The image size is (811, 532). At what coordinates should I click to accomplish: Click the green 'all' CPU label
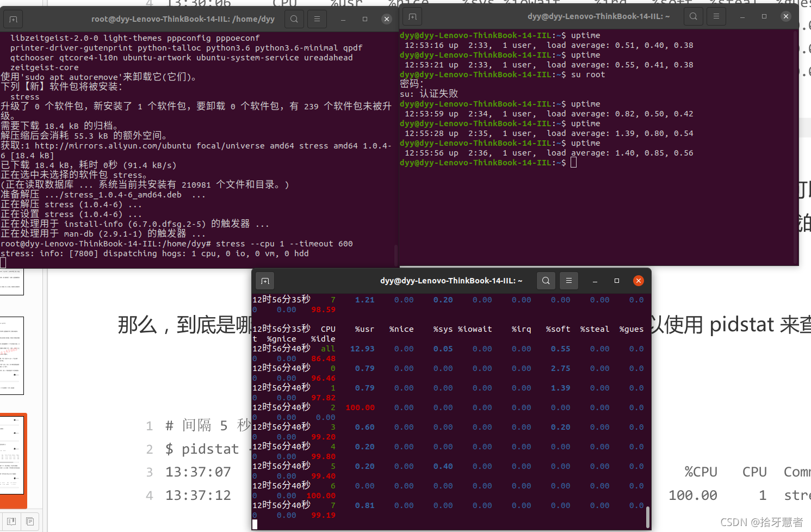pyautogui.click(x=328, y=349)
